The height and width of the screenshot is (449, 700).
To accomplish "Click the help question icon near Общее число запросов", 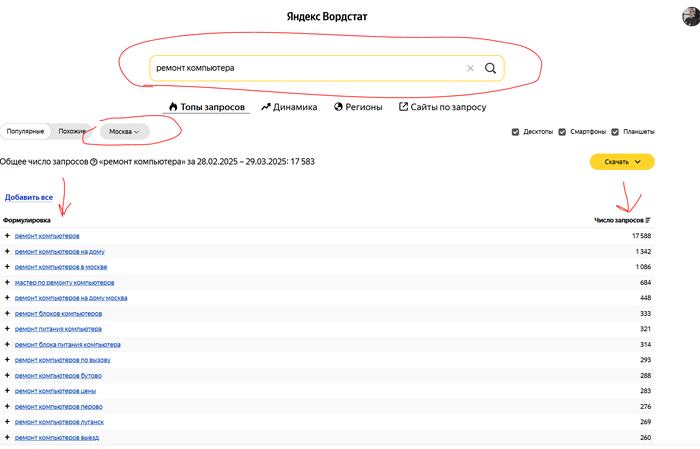I will [x=93, y=161].
